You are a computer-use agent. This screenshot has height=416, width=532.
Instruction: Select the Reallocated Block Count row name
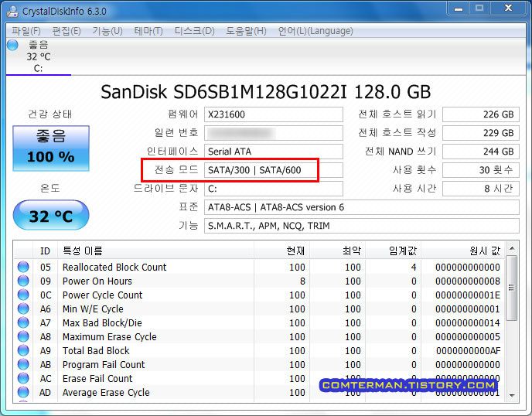click(x=114, y=267)
